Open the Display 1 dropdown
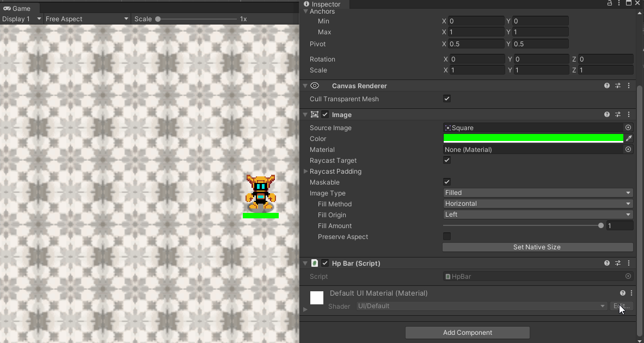Screen dimensions: 644x343 22,19
